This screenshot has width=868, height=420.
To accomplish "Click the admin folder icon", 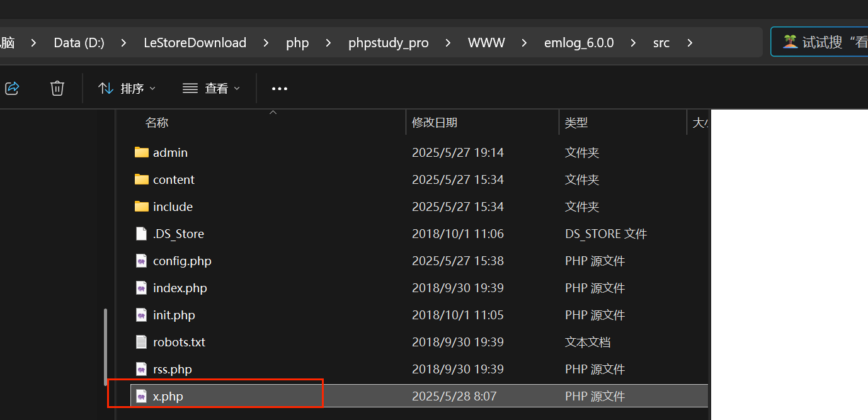I will point(142,152).
